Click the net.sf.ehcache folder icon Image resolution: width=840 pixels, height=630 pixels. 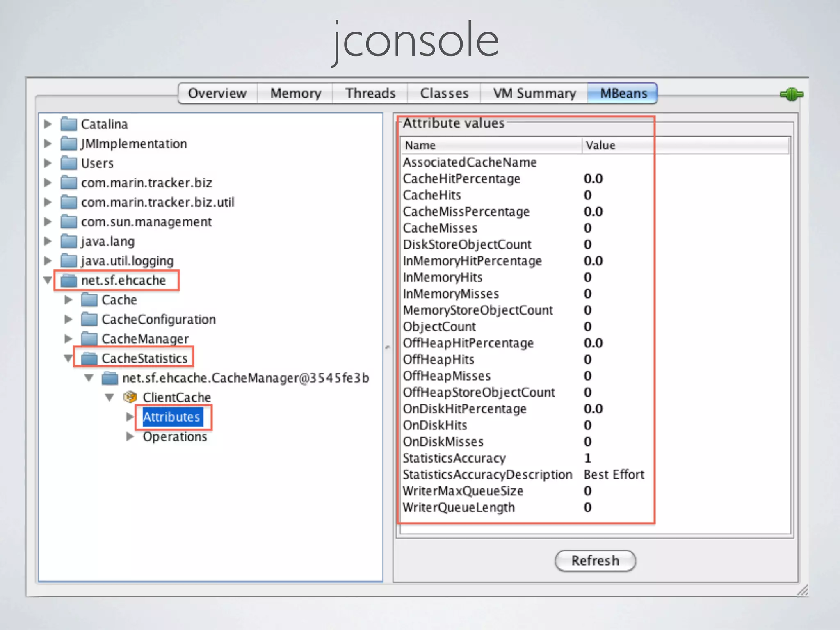click(68, 280)
